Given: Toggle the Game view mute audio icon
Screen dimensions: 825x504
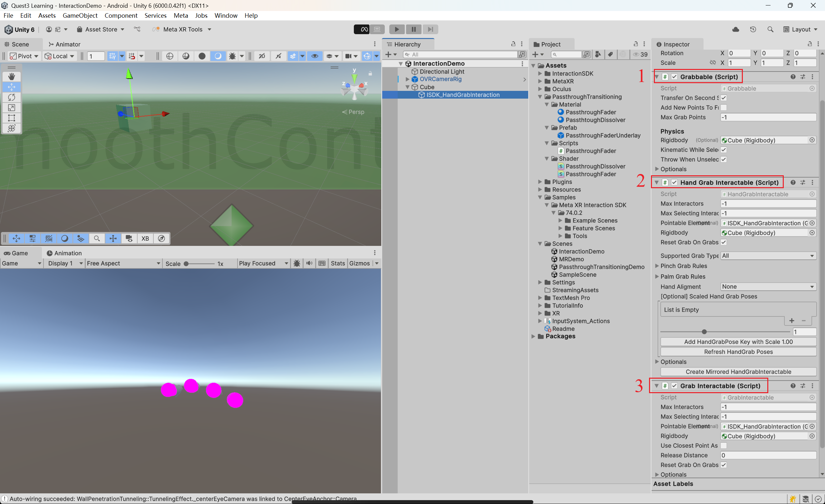Looking at the screenshot, I should point(309,263).
